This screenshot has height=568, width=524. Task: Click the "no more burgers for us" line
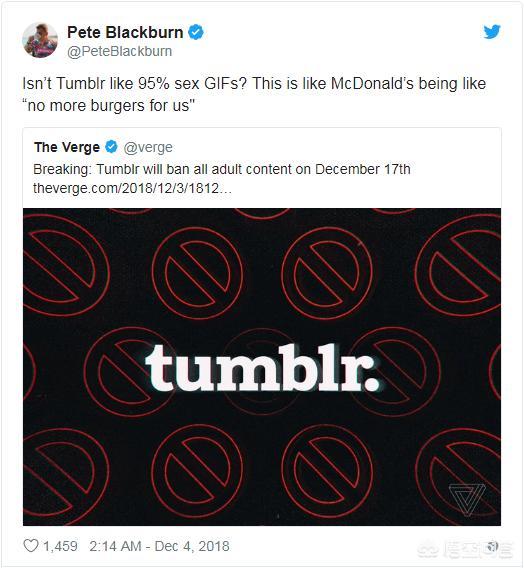[x=109, y=105]
